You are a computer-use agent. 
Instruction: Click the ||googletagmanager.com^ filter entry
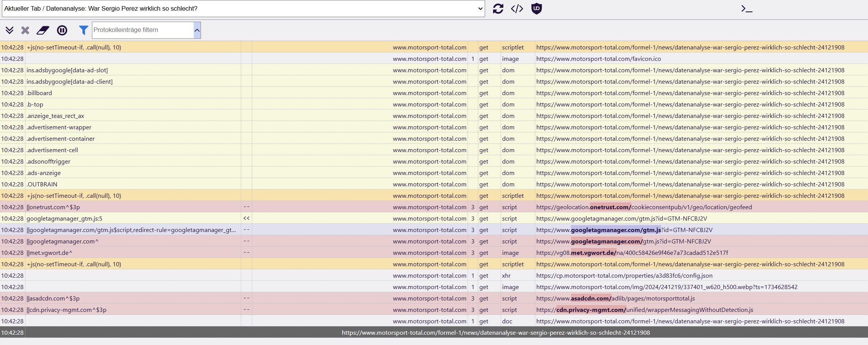62,241
